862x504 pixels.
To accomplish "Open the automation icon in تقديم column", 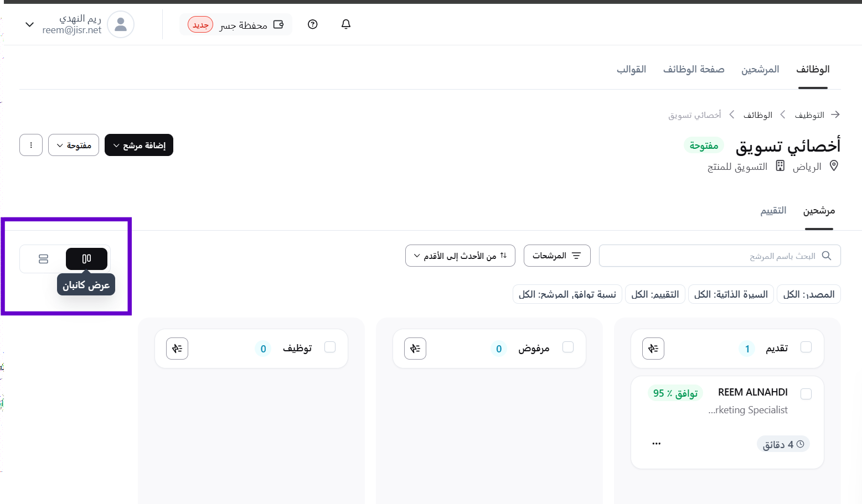I will 653,349.
